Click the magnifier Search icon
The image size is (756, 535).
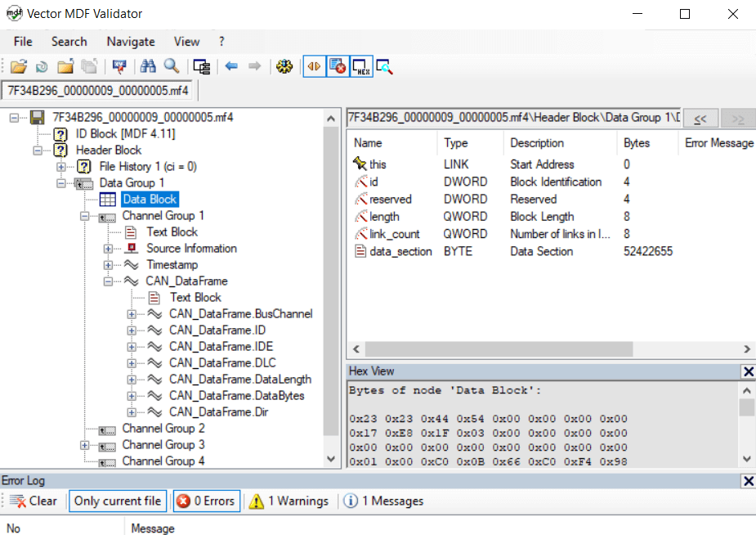point(171,66)
